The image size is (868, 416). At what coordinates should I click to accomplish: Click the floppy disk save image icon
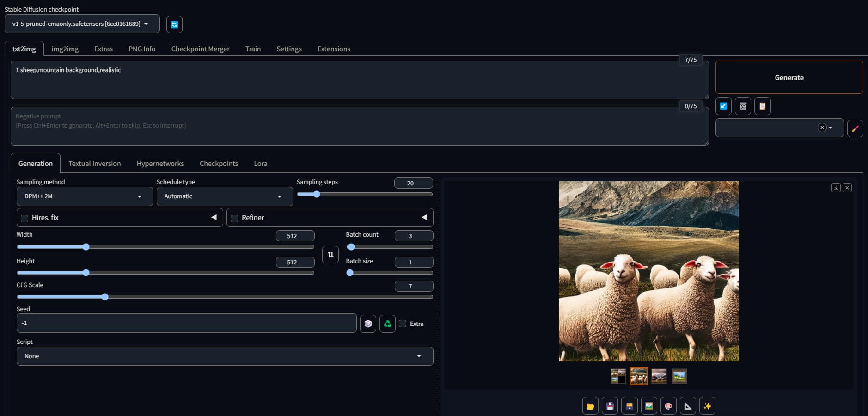610,406
